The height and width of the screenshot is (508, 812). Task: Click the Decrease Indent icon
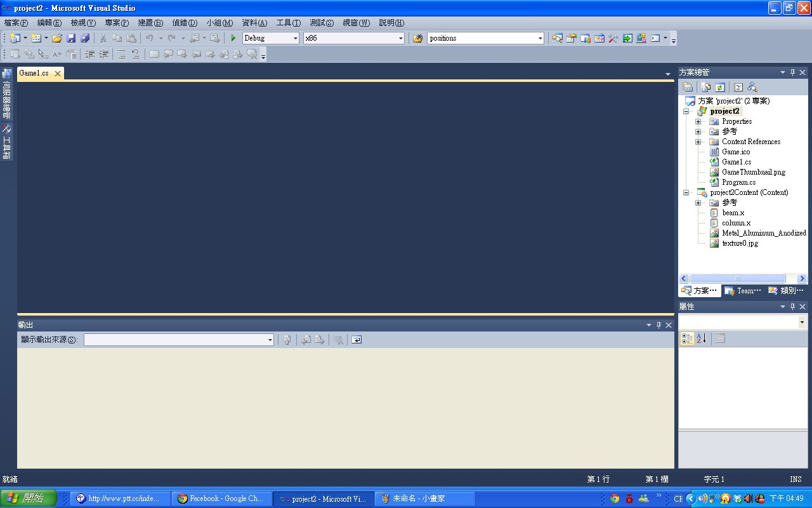pyautogui.click(x=90, y=55)
